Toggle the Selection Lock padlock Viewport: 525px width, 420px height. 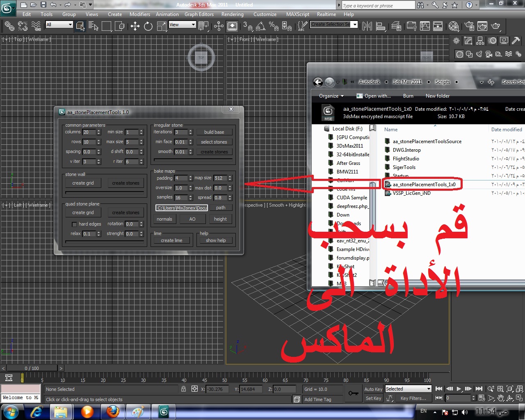pyautogui.click(x=183, y=389)
